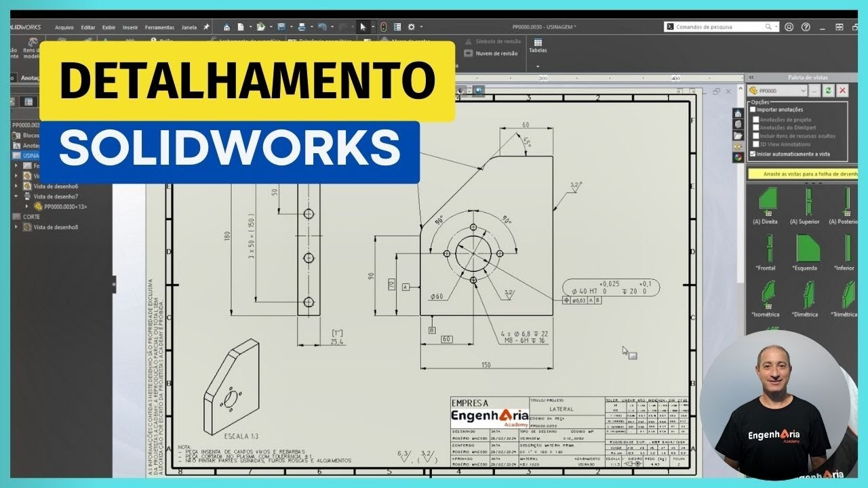Image resolution: width=868 pixels, height=488 pixels.
Task: Activate the Select cursor tool
Action: (x=363, y=27)
